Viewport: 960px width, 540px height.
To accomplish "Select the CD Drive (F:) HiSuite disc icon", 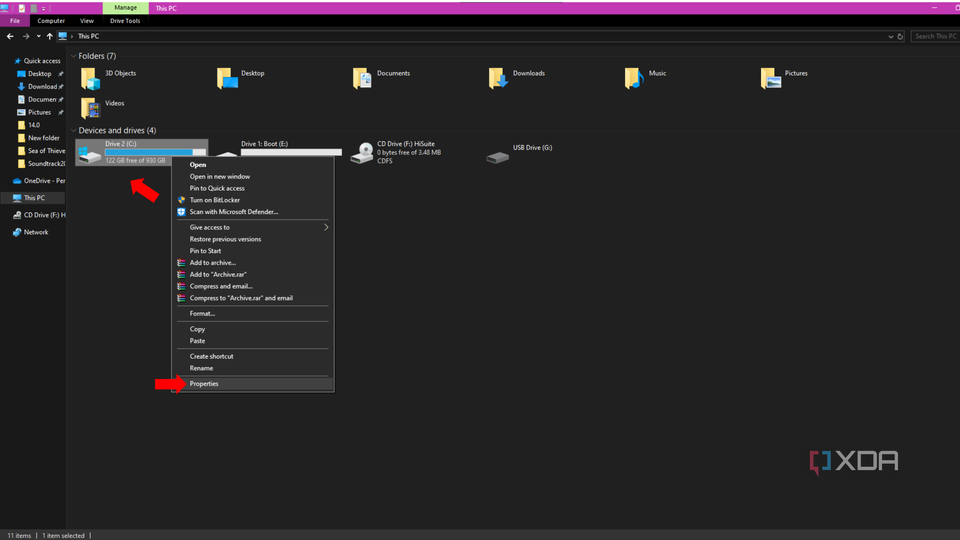I will pyautogui.click(x=362, y=153).
